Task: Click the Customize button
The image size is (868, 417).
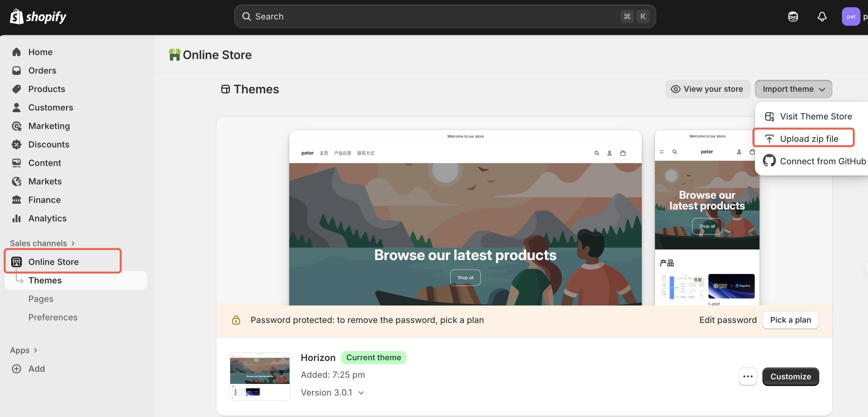Action: [x=790, y=376]
